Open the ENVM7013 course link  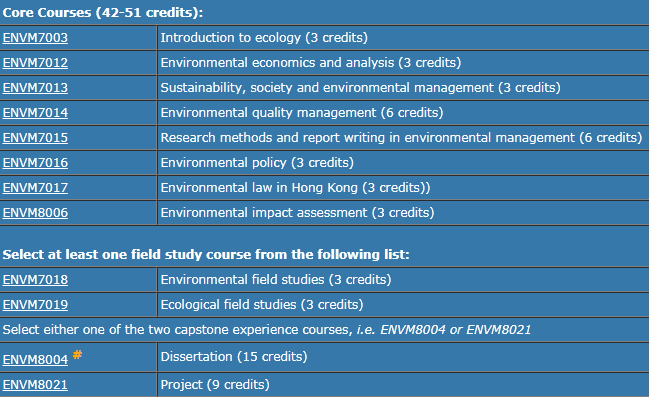35,88
